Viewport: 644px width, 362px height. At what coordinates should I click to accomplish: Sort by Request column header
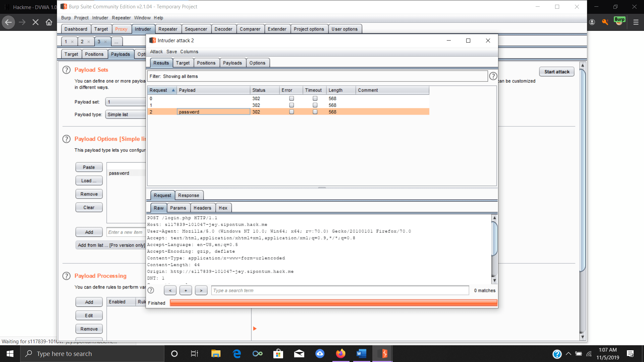(x=162, y=90)
